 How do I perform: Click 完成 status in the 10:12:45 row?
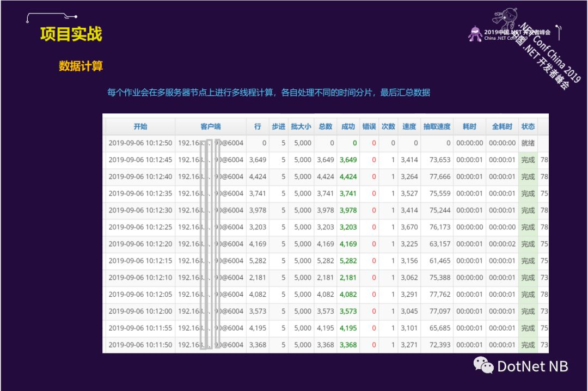point(528,160)
